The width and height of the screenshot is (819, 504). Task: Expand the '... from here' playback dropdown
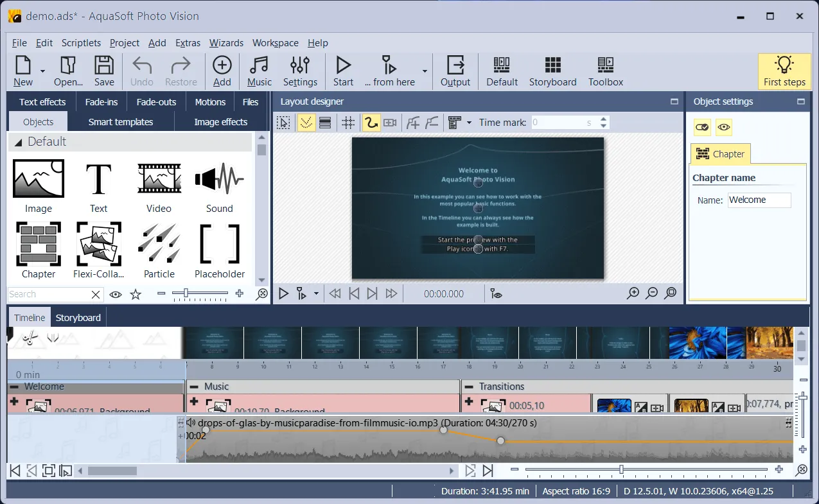pyautogui.click(x=425, y=71)
